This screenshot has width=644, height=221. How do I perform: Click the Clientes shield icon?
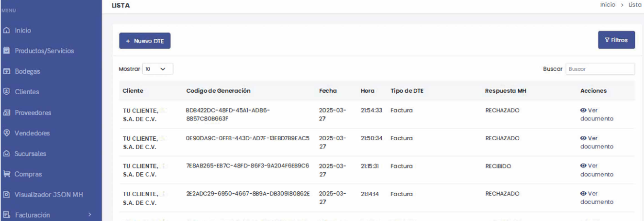click(6, 92)
